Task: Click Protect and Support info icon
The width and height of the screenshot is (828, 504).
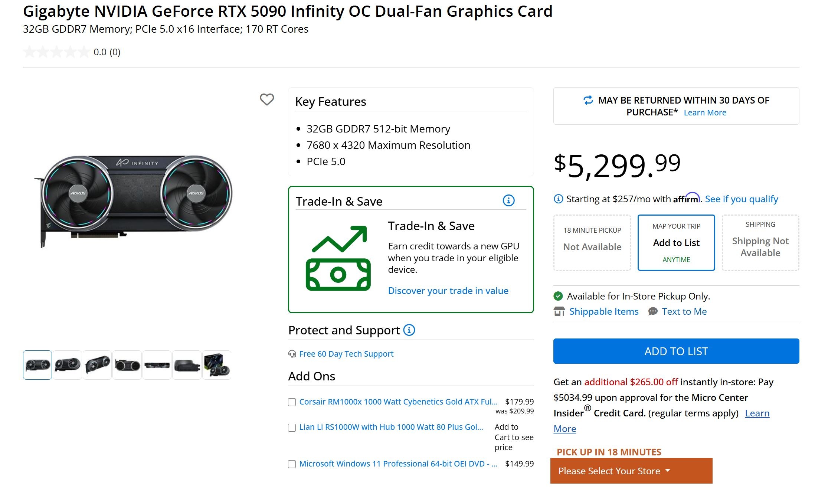Action: coord(409,330)
